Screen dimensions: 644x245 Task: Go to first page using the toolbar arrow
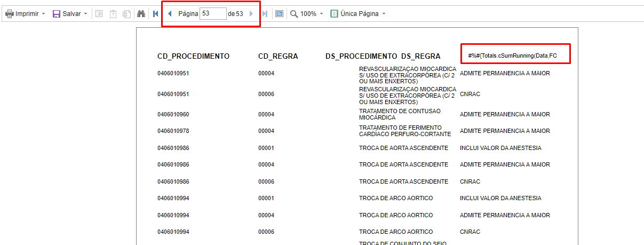click(155, 14)
